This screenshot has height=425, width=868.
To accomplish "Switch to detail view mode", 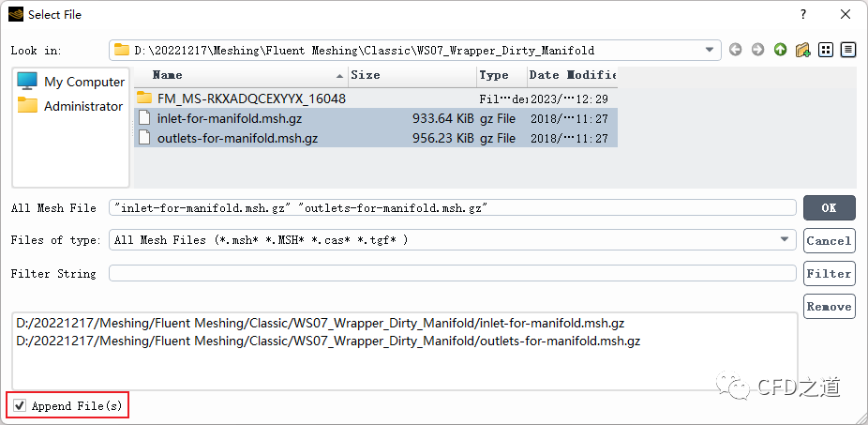I will (848, 50).
